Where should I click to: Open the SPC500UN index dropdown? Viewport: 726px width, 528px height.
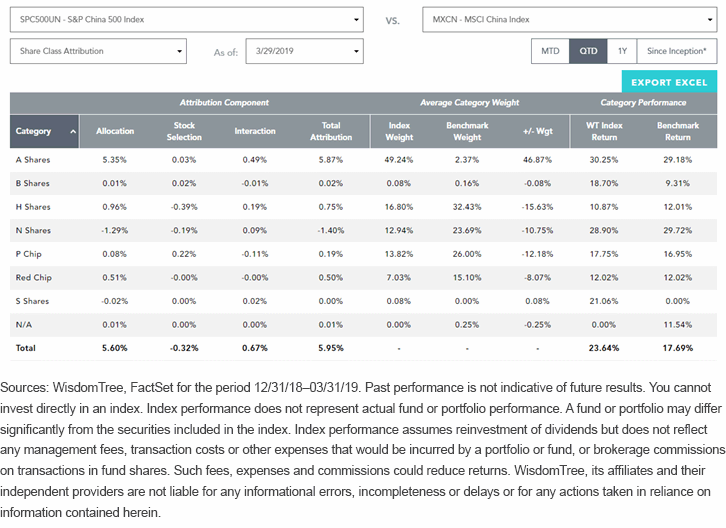(187, 19)
